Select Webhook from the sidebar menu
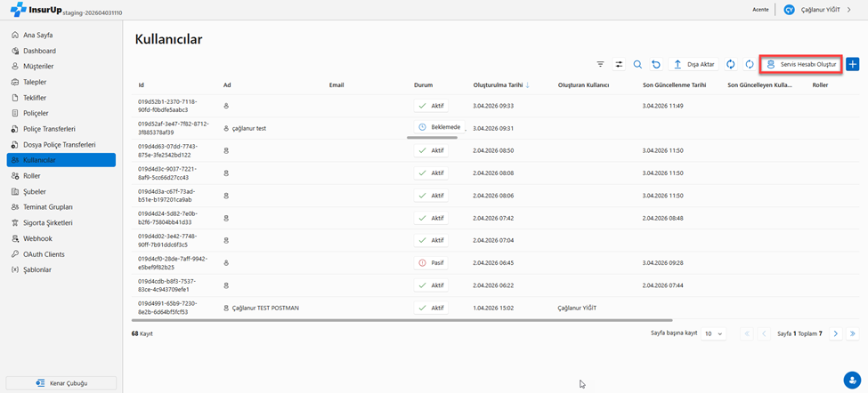This screenshot has width=868, height=393. (37, 239)
